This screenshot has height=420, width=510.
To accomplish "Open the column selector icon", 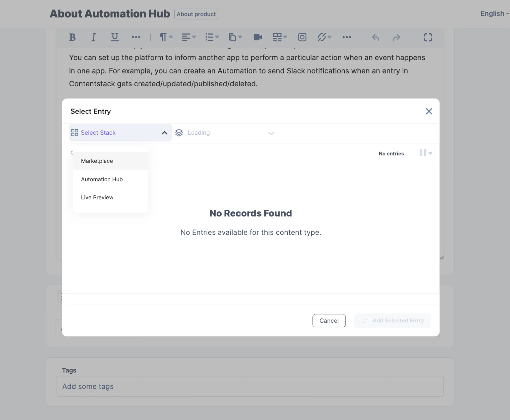I will point(426,153).
